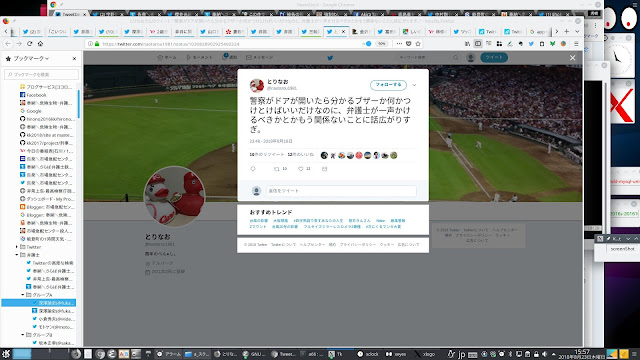Select the highlighted bookmark under グループA
This screenshot has height=360, width=640.
[x=39, y=303]
